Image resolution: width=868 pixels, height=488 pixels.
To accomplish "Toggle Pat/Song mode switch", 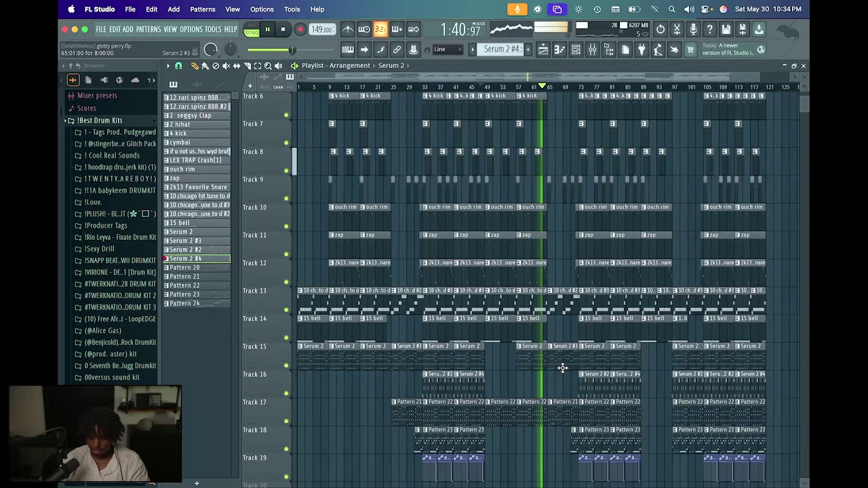I will coord(252,30).
